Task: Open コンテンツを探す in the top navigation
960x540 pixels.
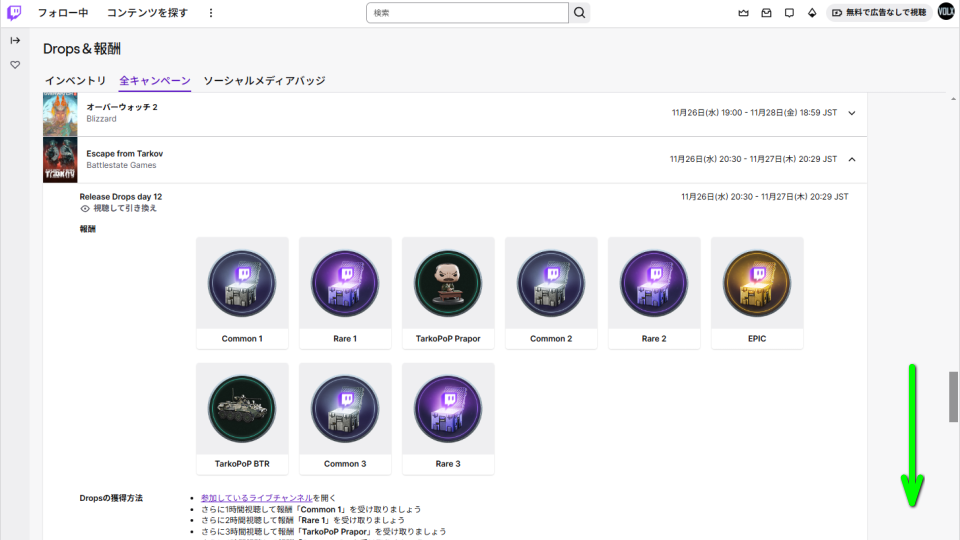Action: click(x=148, y=13)
